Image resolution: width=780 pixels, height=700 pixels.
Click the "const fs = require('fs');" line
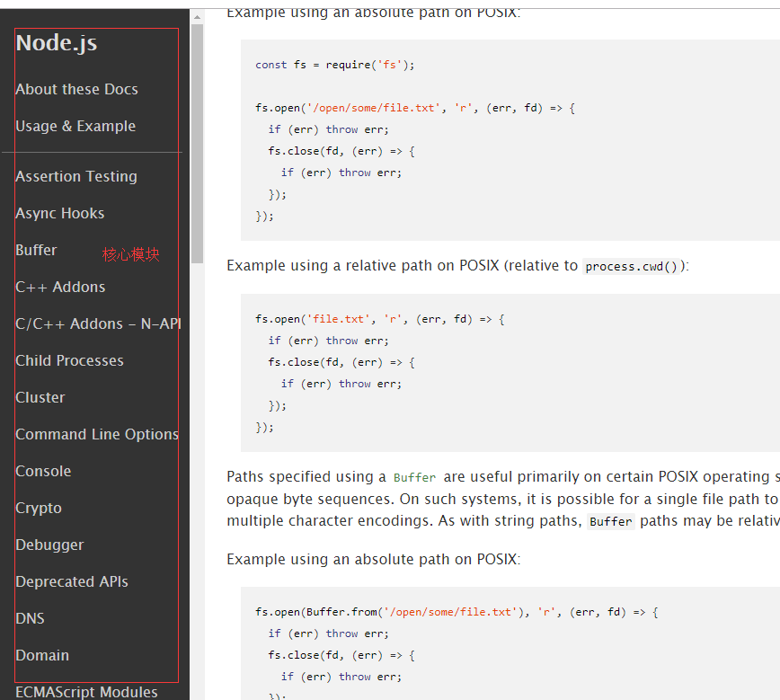tap(335, 65)
